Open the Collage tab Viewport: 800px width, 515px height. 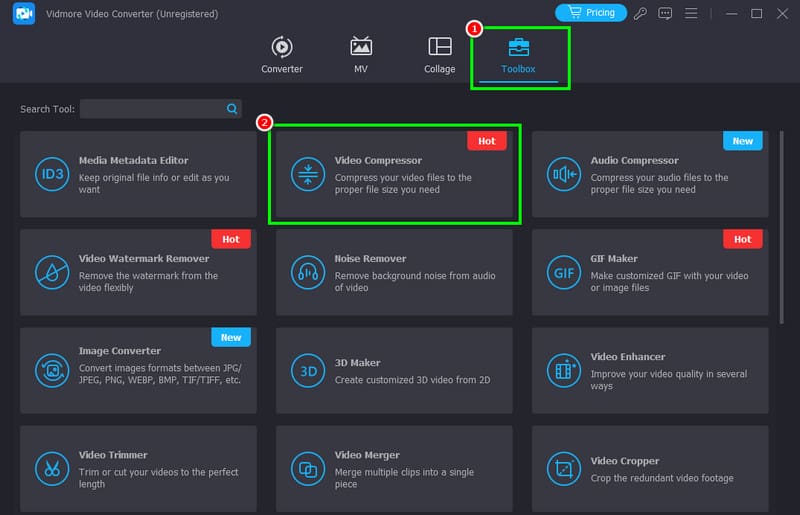[439, 55]
